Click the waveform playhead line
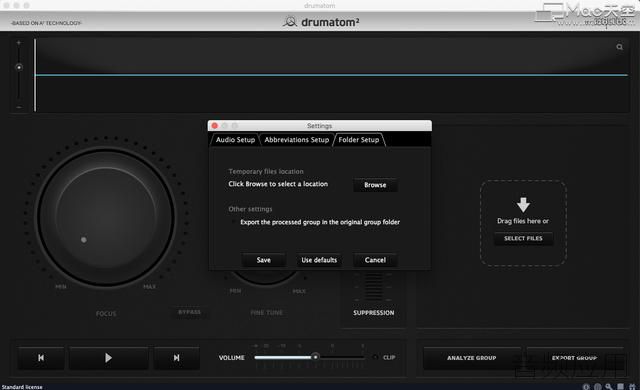This screenshot has width=640, height=390. [35, 75]
